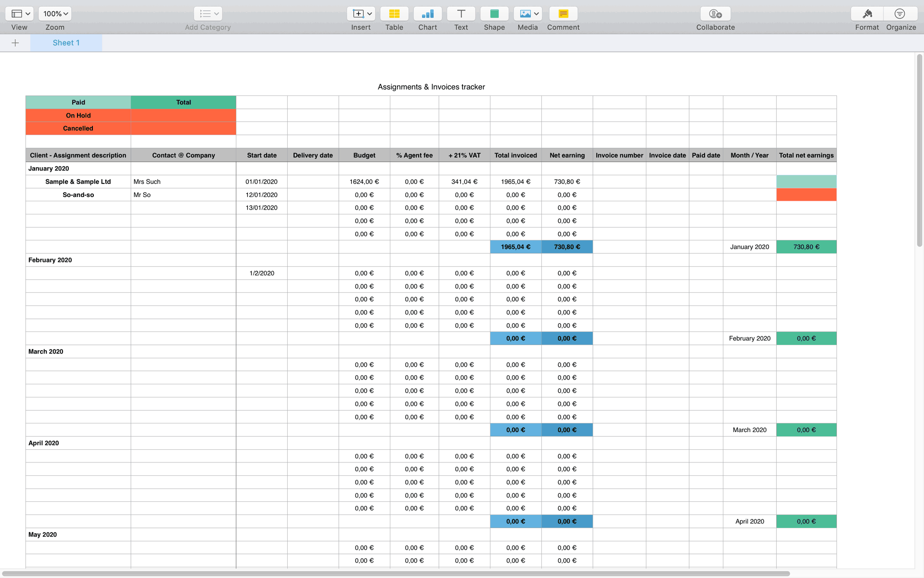Show the Organize panel
The width and height of the screenshot is (924, 578).
[x=900, y=14]
